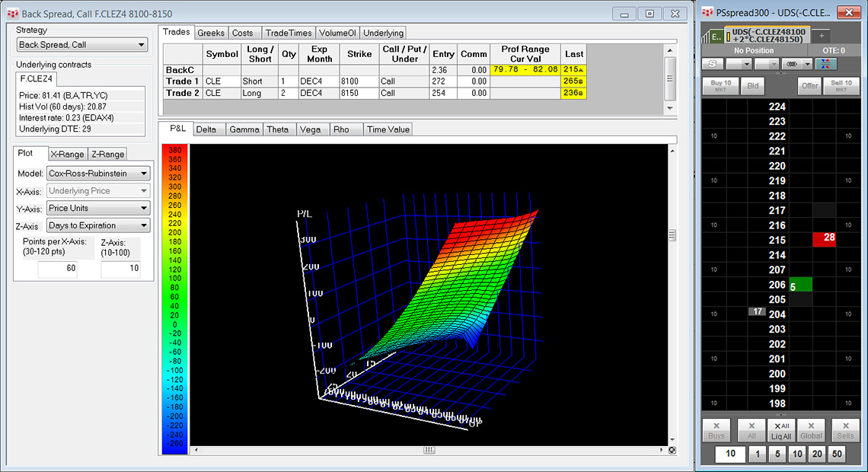The width and height of the screenshot is (868, 472).
Task: Expand the Model Cox-Ross-Rubinstein dropdown
Action: click(98, 174)
